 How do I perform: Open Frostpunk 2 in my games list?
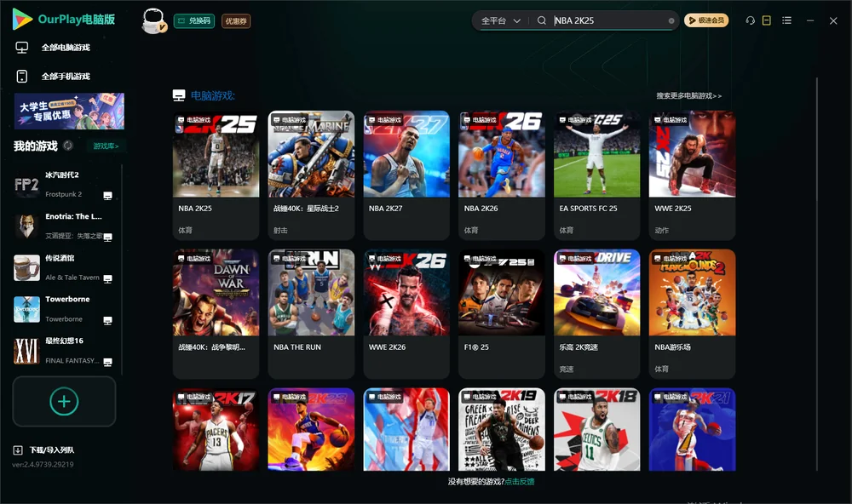[x=64, y=184]
